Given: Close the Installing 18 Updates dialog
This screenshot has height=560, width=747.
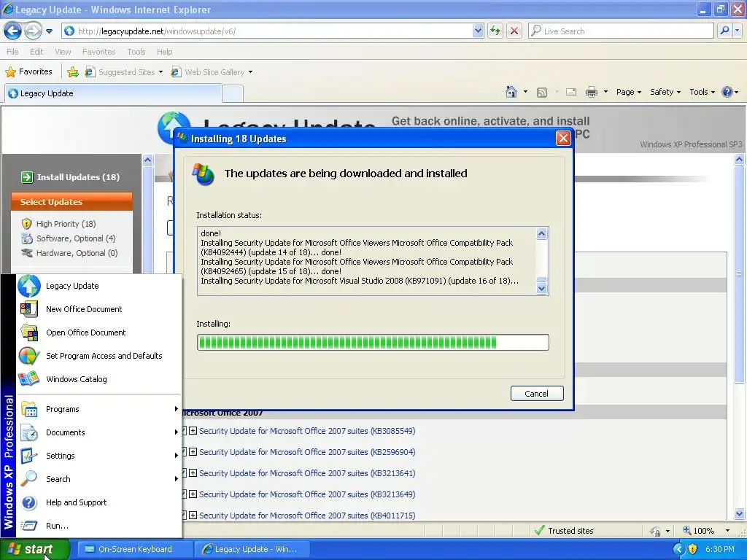Looking at the screenshot, I should click(x=563, y=139).
